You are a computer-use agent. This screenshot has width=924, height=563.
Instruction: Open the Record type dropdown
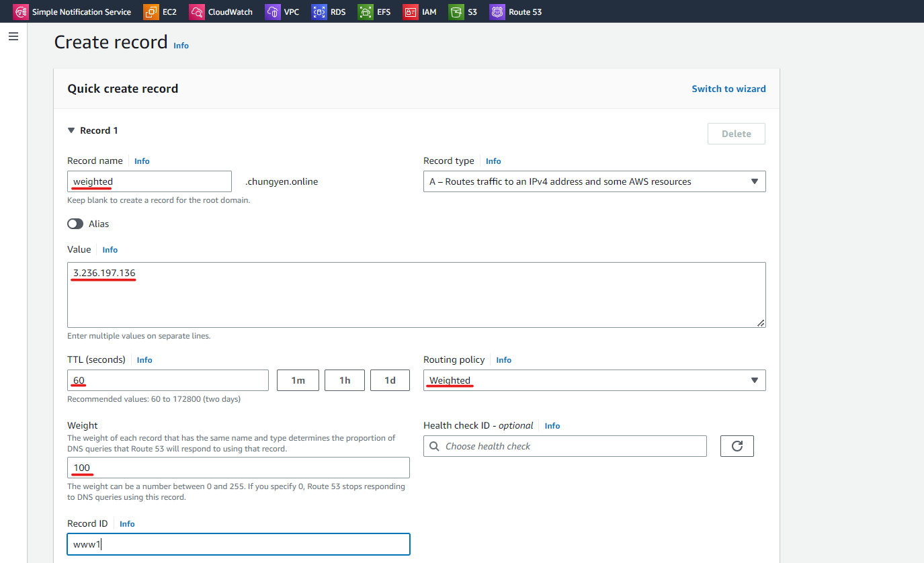coord(595,181)
